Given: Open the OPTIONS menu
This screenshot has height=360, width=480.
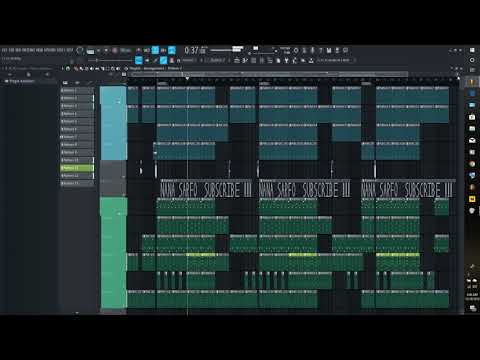Looking at the screenshot, I should click(50, 50).
